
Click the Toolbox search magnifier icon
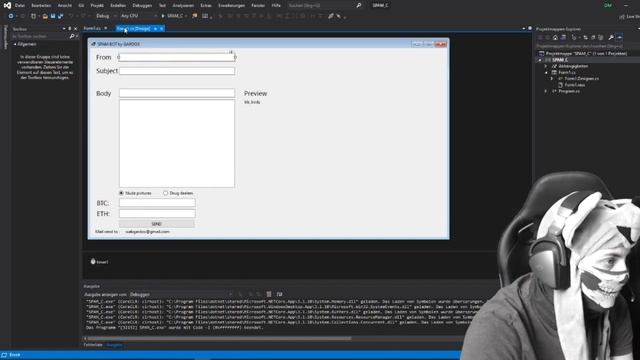tap(72, 36)
